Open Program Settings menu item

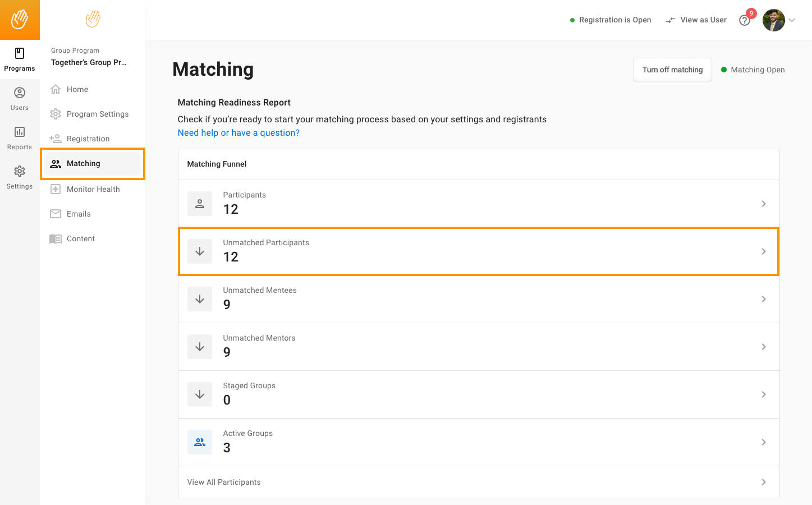93,114
